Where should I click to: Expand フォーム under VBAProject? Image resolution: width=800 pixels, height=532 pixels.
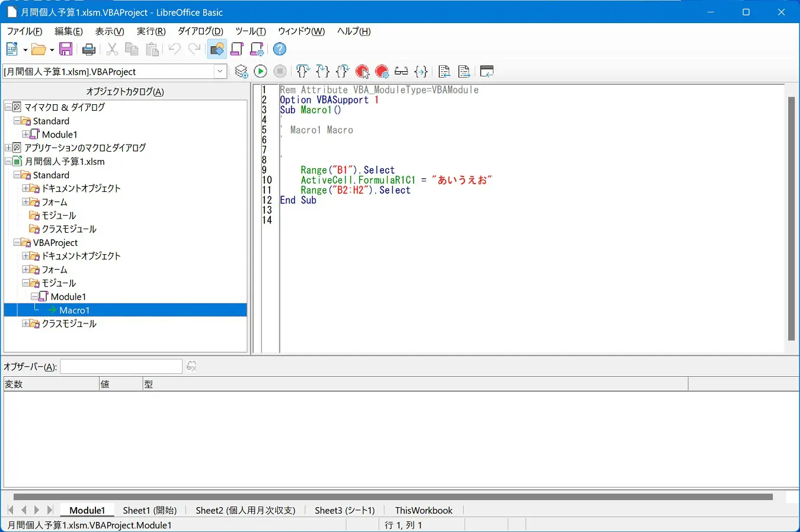point(26,270)
